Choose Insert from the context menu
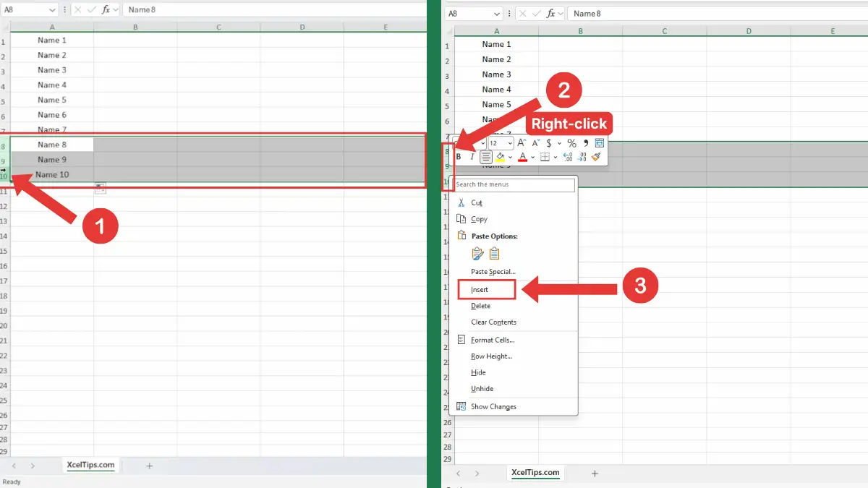The width and height of the screenshot is (868, 488). tap(480, 290)
